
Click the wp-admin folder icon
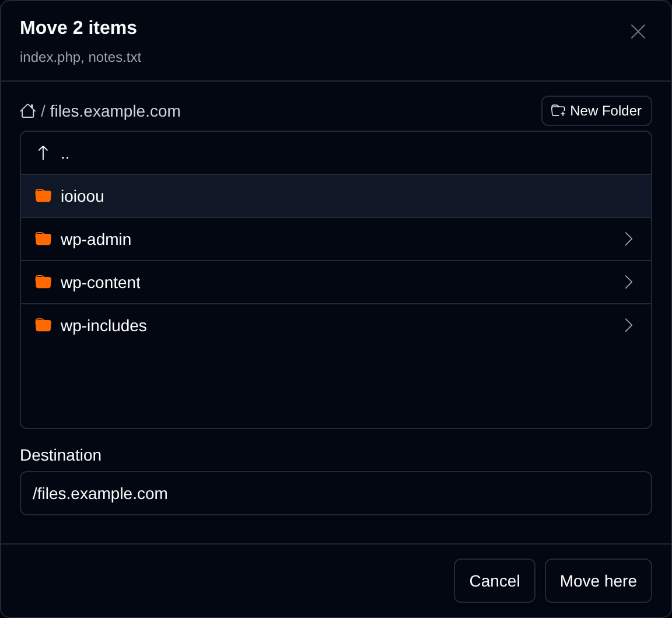tap(43, 239)
